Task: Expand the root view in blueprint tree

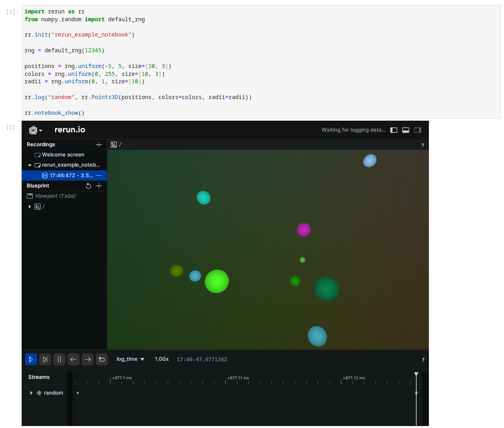Action: [x=29, y=206]
